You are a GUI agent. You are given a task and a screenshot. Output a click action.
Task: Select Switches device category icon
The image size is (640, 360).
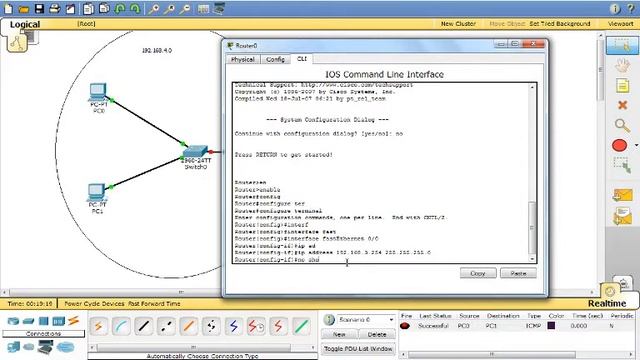(x=28, y=321)
